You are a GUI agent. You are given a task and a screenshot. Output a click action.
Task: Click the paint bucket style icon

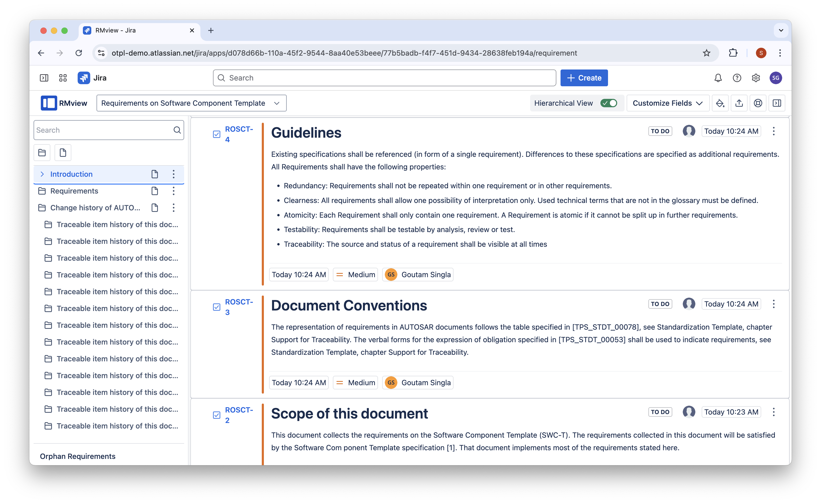(x=720, y=103)
